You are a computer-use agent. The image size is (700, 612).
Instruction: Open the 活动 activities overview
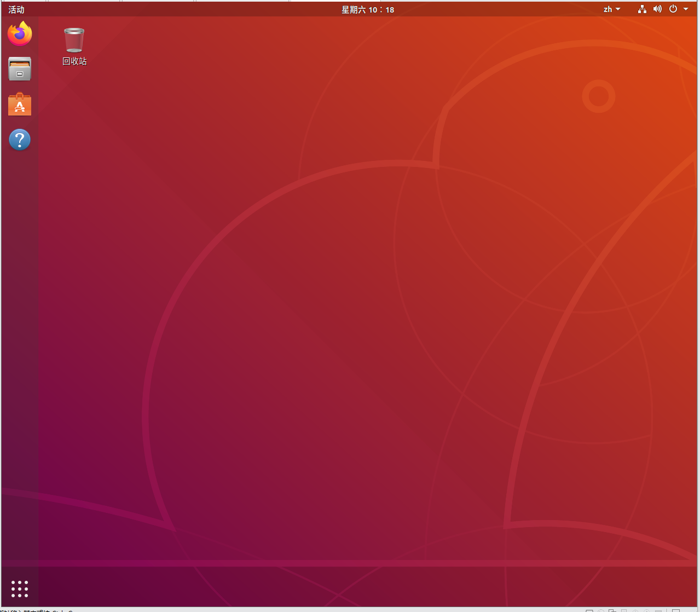pyautogui.click(x=16, y=9)
